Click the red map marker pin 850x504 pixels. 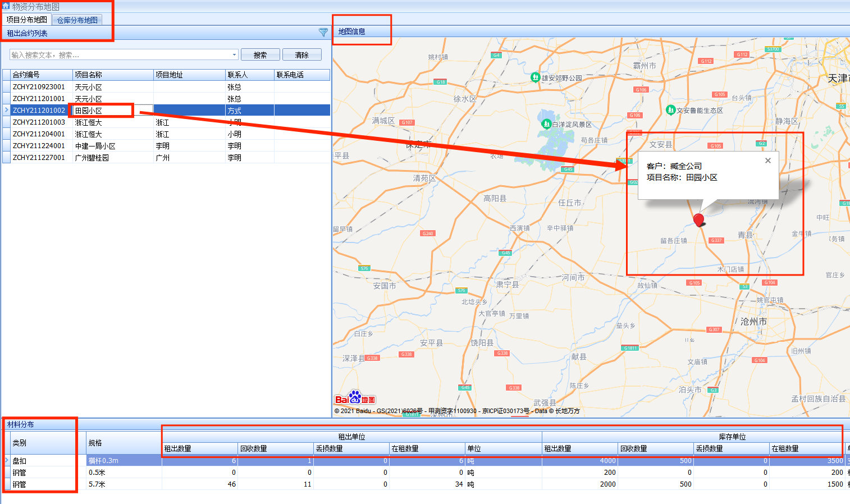point(699,220)
